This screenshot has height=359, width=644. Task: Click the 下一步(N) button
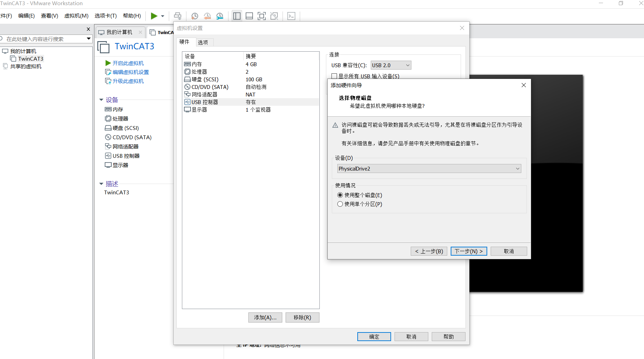469,251
